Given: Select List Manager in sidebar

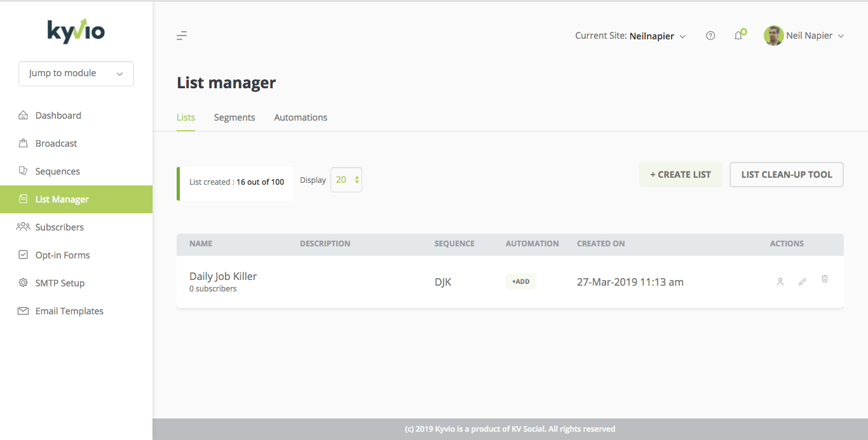Looking at the screenshot, I should click(76, 199).
